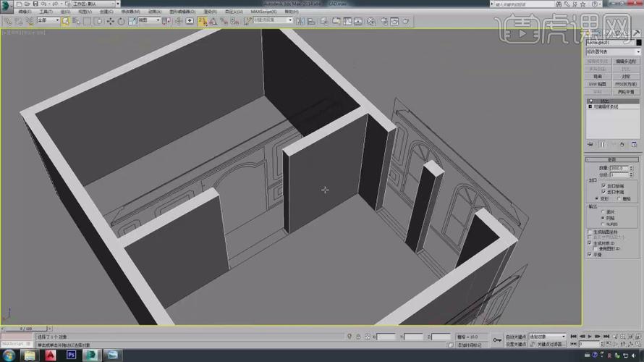644x362 pixels.
Task: Activate the Select Object tool
Action: tap(66, 21)
